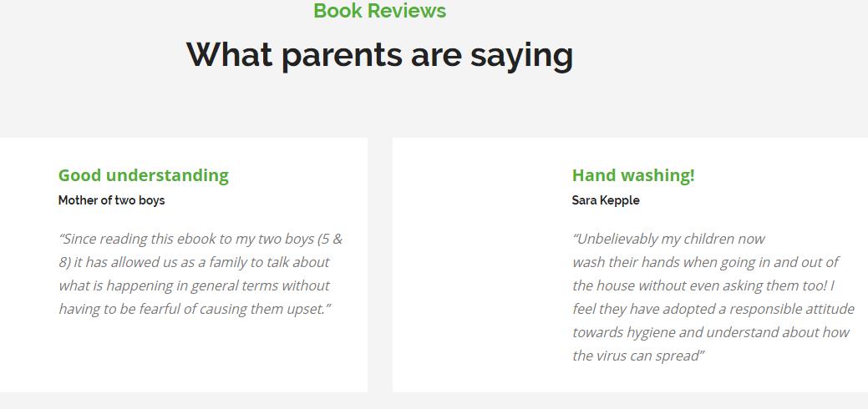This screenshot has width=868, height=409.
Task: Click the line starting "Since reading this ebook"
Action: (x=201, y=239)
